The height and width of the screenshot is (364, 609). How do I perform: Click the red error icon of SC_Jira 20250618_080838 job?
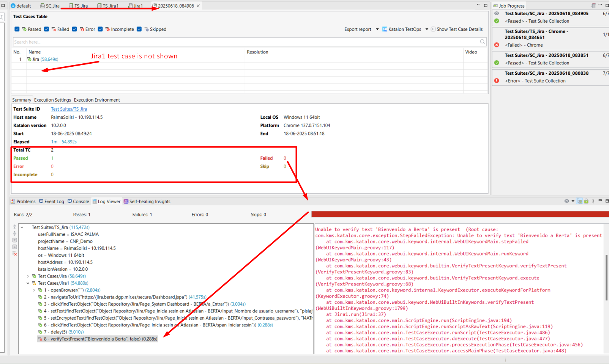pyautogui.click(x=497, y=80)
